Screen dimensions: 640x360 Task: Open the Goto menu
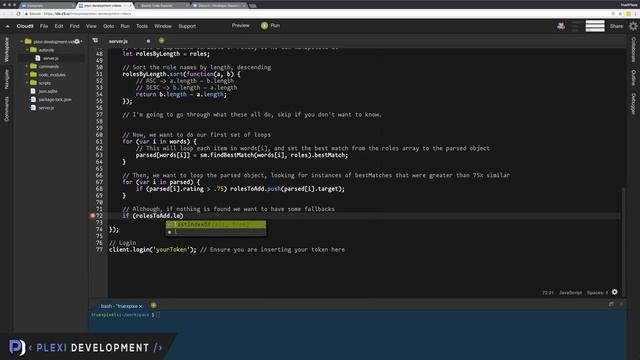coord(109,26)
